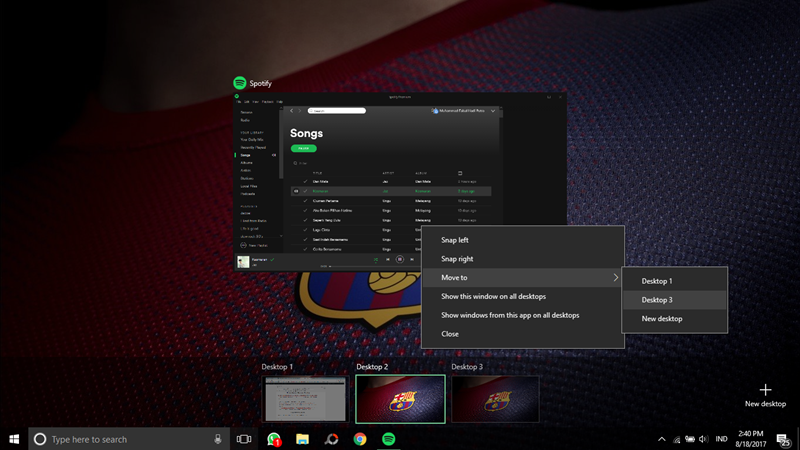
Task: Open the Action Center notifications icon
Action: (784, 438)
